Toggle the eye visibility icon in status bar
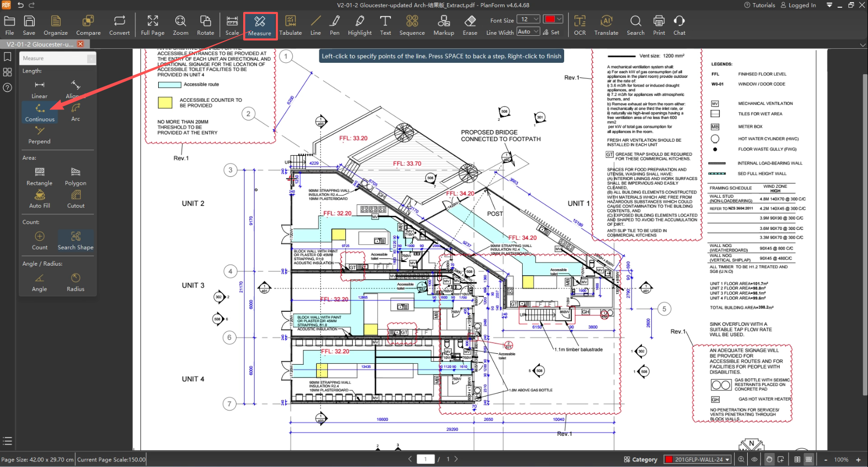This screenshot has width=868, height=467. 754,459
